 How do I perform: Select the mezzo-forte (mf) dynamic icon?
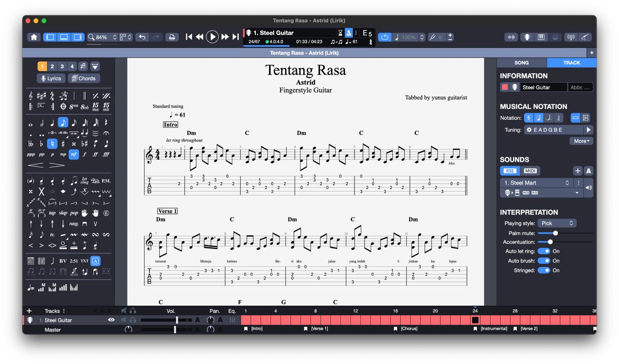point(74,155)
